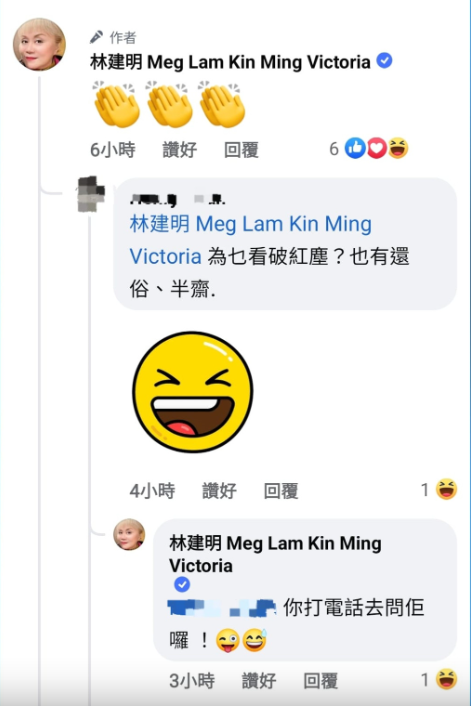Like the 6小時 comment with 讚好
This screenshot has width=471, height=706.
pos(180,150)
